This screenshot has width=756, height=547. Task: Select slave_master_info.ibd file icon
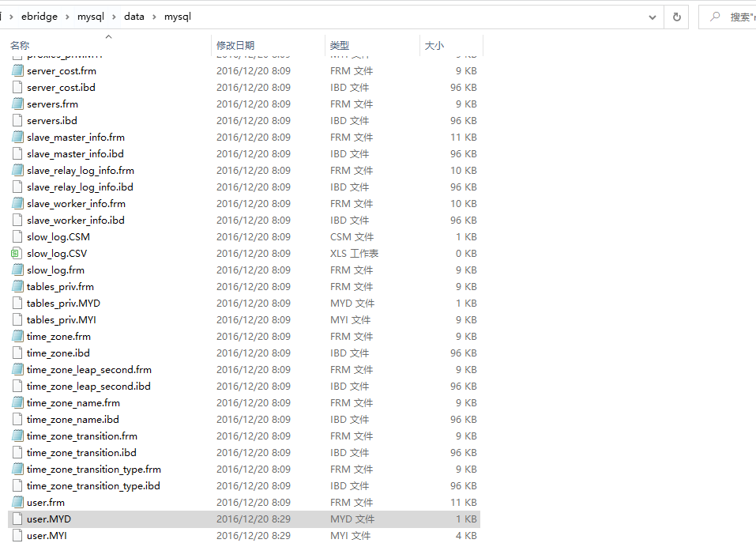point(17,154)
